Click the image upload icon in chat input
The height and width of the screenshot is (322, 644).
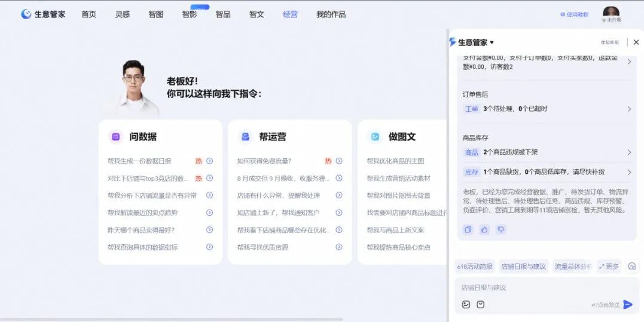point(466,305)
